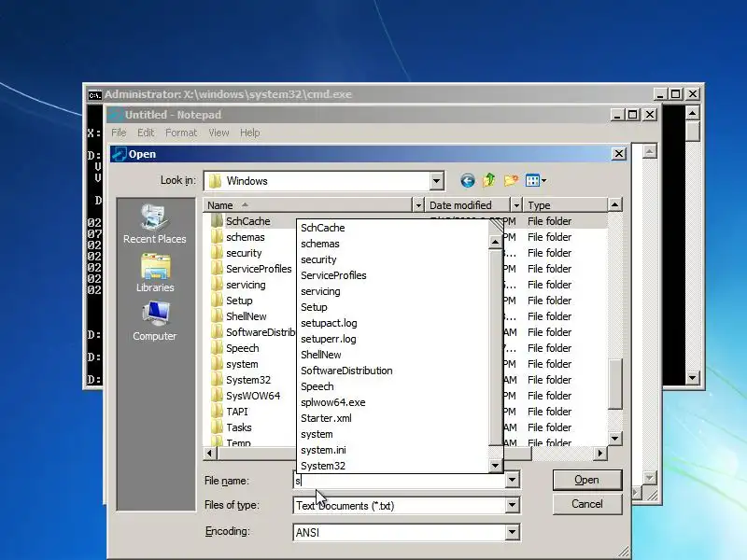Open the Notepad Format menu
Screen dimensions: 747x560
[x=181, y=133]
